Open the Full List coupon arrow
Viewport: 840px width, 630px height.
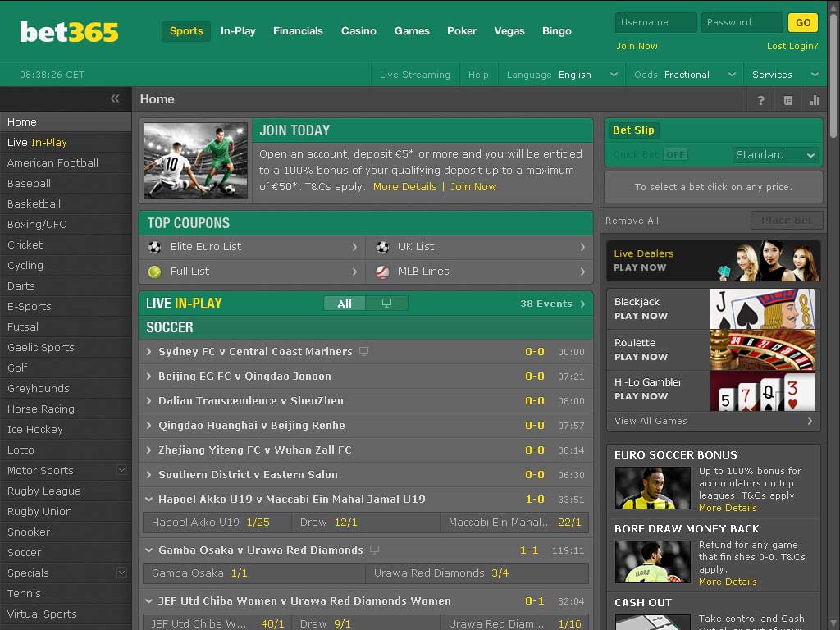354,272
